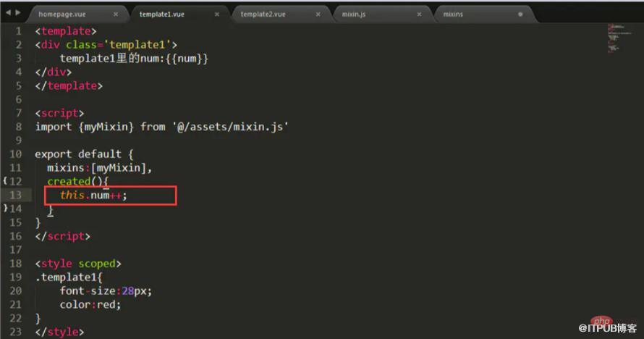Collapse the fold marker at line 12
This screenshot has height=339, width=644.
5,180
